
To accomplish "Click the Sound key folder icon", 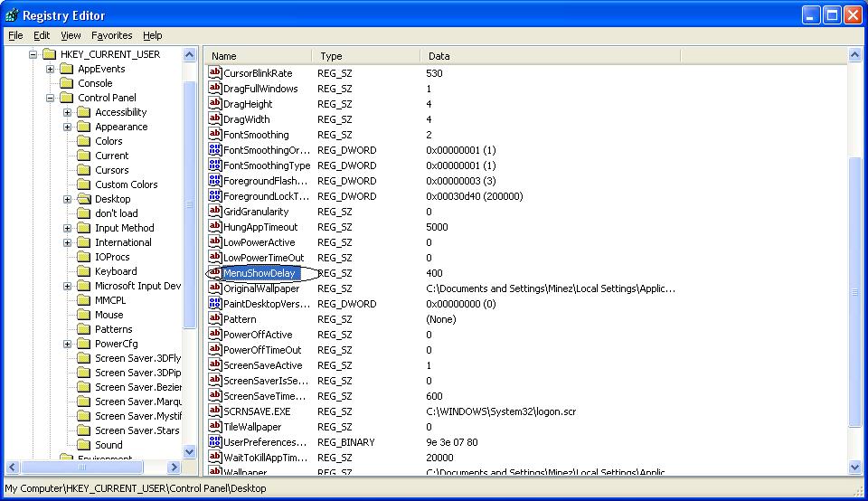I will (83, 445).
